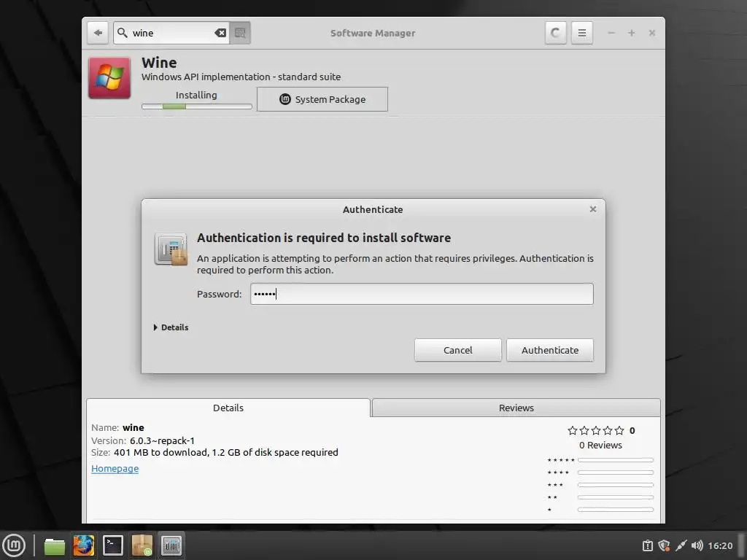Open the Terminal from the panel
This screenshot has height=560, width=747.
pyautogui.click(x=113, y=545)
